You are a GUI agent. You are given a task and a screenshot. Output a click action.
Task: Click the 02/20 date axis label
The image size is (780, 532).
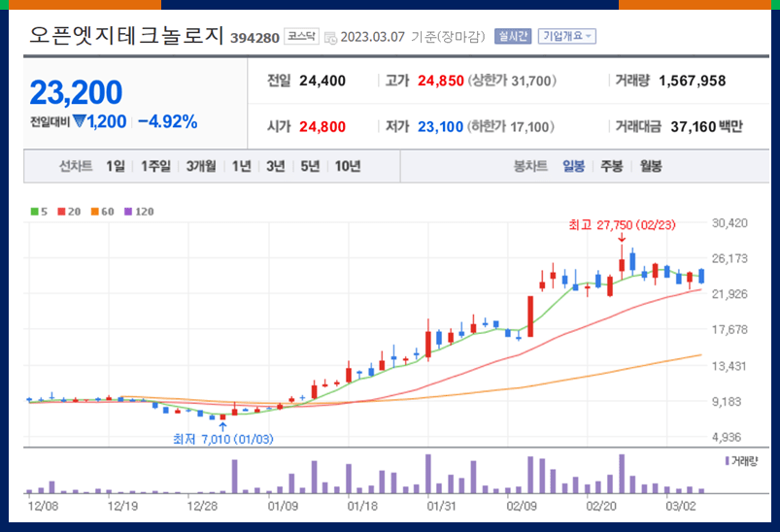click(601, 506)
